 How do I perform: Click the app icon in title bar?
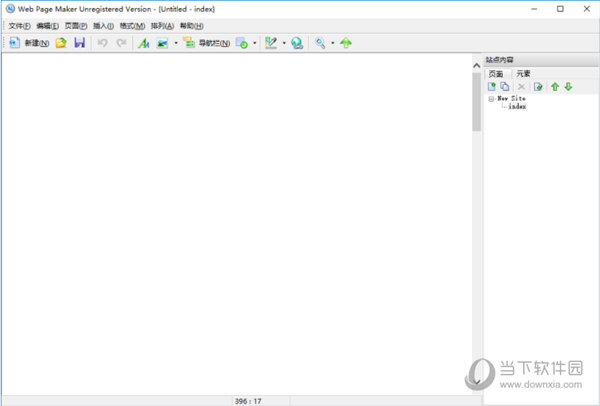coord(10,9)
